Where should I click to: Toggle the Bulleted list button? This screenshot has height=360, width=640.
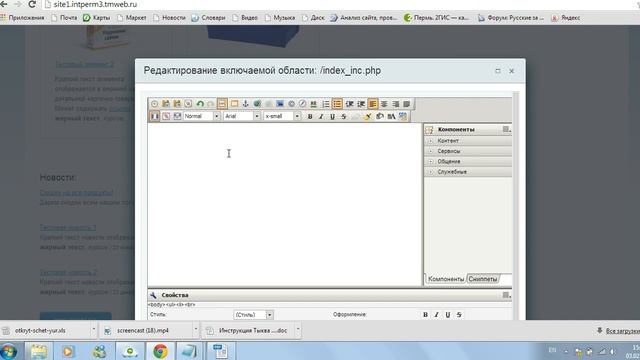point(337,104)
